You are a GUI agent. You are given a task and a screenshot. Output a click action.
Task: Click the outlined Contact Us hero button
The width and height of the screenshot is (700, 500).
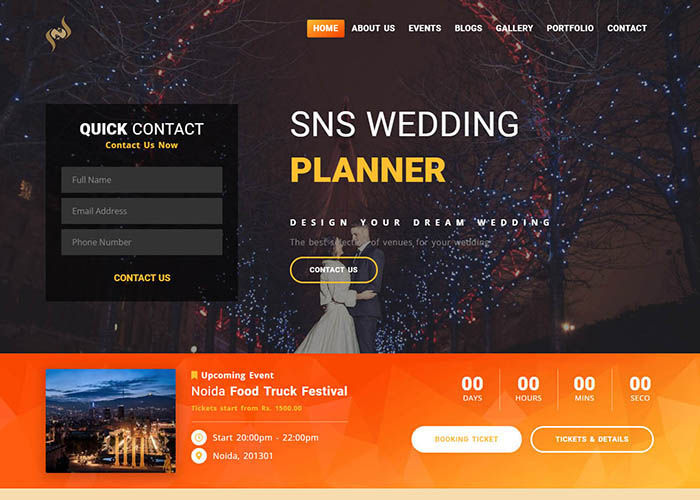click(x=333, y=270)
